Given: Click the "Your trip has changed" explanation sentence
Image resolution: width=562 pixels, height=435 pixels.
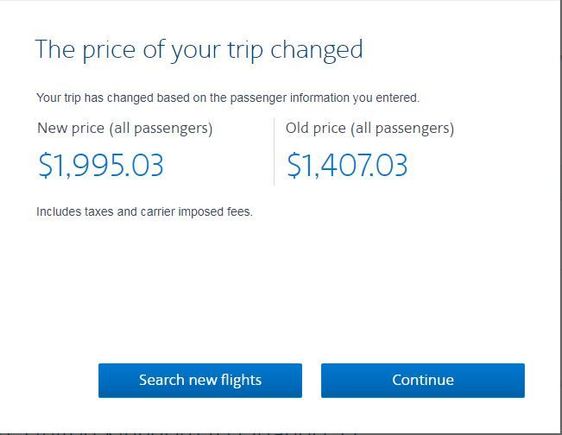Looking at the screenshot, I should [x=228, y=98].
